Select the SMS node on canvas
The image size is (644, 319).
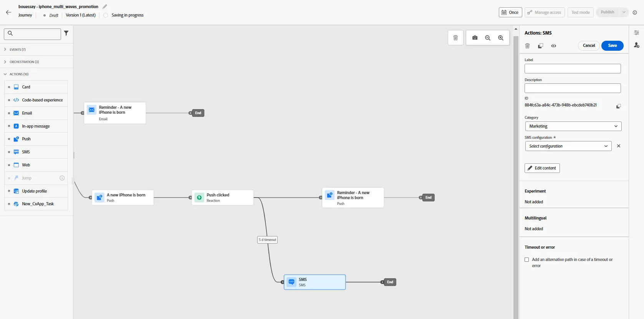pos(315,282)
